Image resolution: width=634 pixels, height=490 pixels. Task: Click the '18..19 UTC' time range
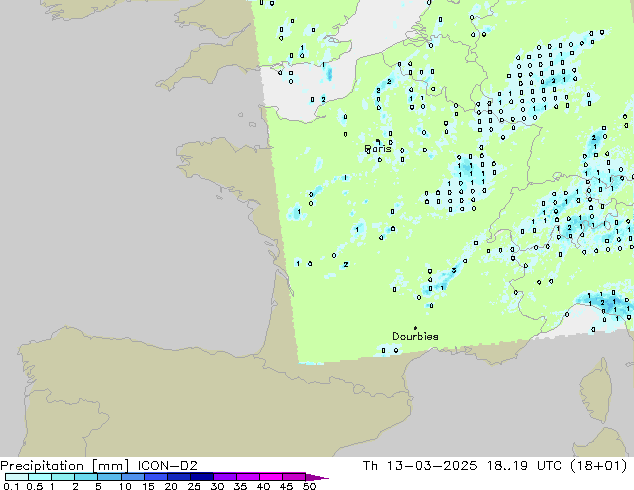[524, 466]
